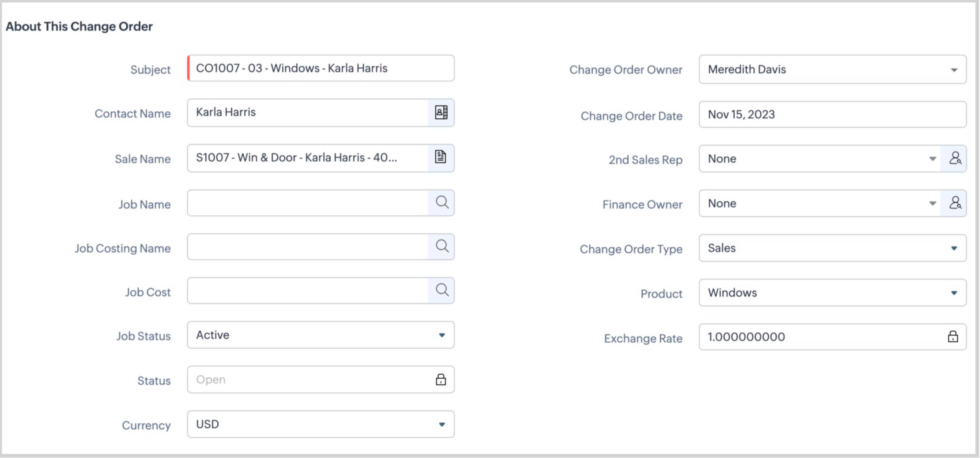This screenshot has width=980, height=458.
Task: Expand the Job Status dropdown
Action: [441, 335]
